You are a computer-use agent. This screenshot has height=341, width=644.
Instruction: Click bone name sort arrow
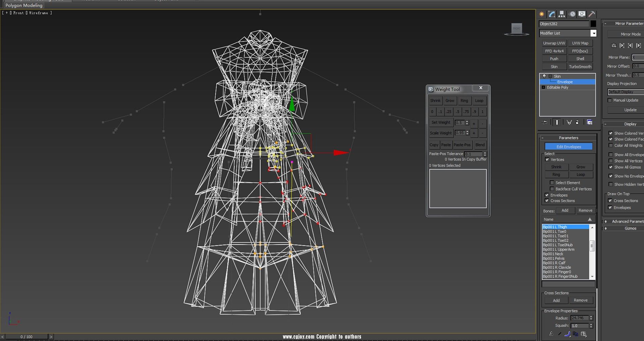tap(590, 219)
